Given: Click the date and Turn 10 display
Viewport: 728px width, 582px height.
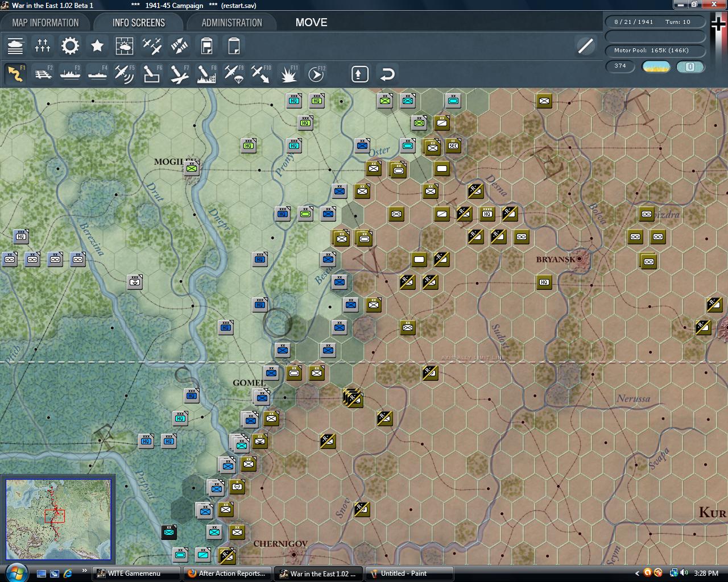Looking at the screenshot, I should [x=655, y=22].
